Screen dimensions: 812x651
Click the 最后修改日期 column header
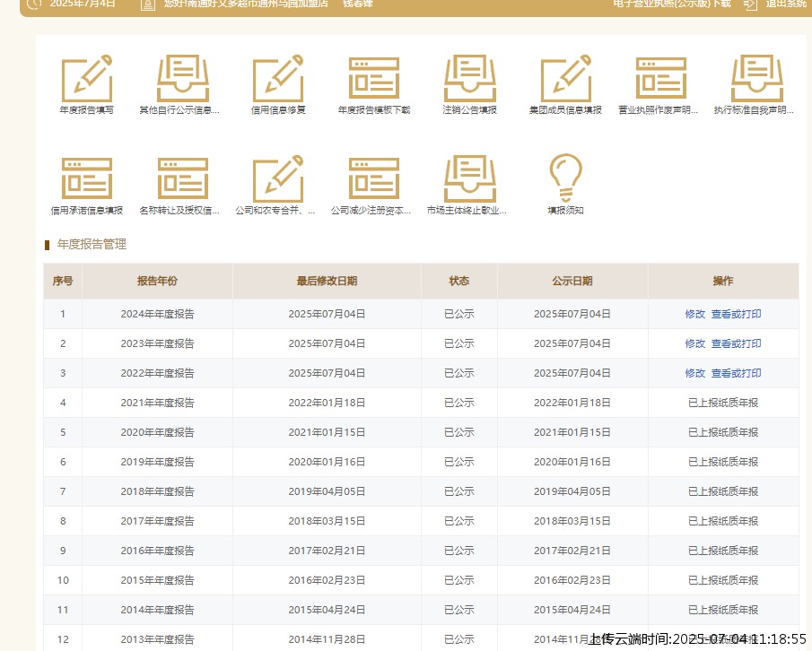[327, 281]
